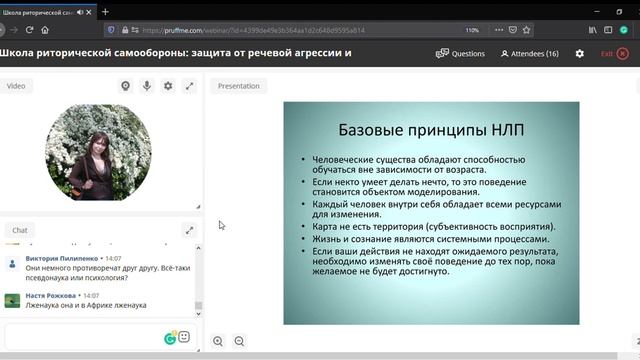The height and width of the screenshot is (360, 640).
Task: Open the page actions three-dot menu
Action: click(x=499, y=30)
